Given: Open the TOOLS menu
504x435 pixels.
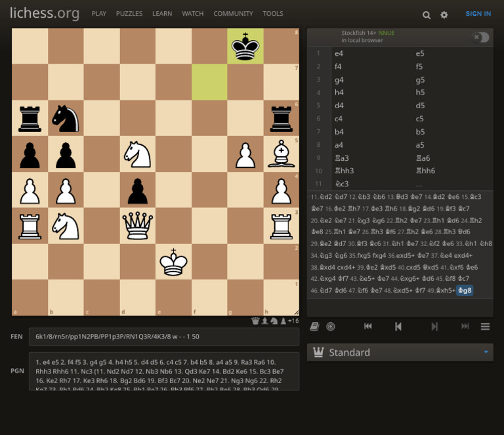Looking at the screenshot, I should tap(273, 14).
